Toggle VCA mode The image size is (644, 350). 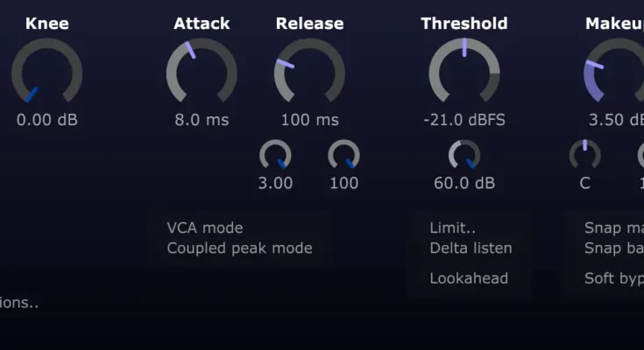click(x=205, y=228)
